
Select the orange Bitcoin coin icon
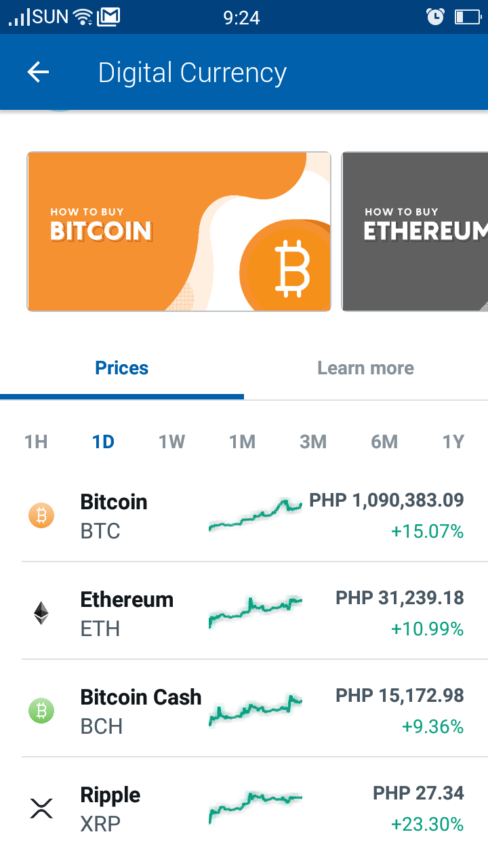click(x=41, y=516)
